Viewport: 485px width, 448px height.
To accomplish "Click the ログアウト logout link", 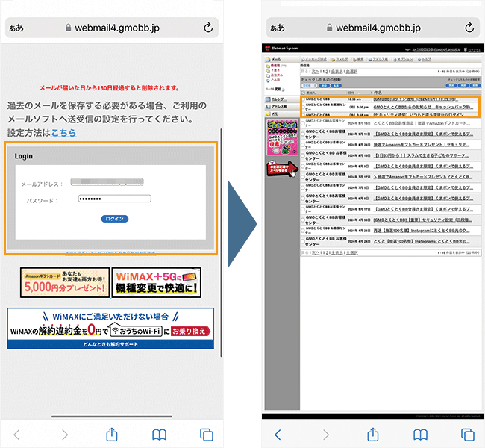I will 474,49.
